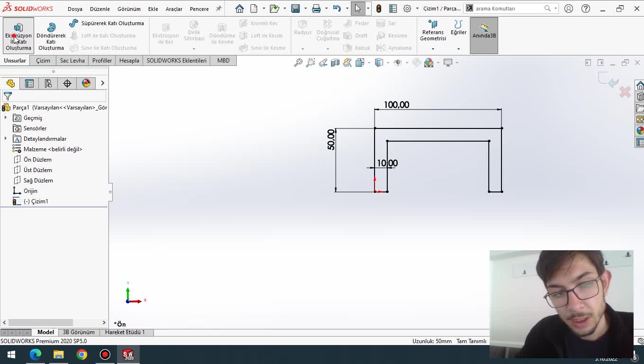Click the user login account icon
The width and height of the screenshot is (644, 364).
pyautogui.click(x=569, y=9)
